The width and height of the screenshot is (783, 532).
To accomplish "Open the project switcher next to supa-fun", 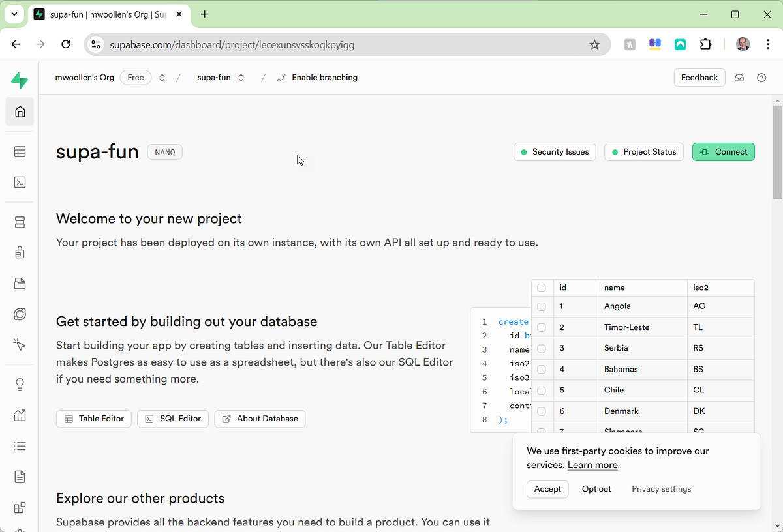I will (241, 77).
